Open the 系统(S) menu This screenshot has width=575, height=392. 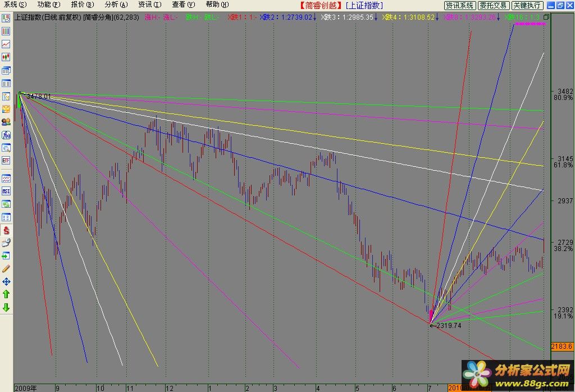(x=15, y=4)
